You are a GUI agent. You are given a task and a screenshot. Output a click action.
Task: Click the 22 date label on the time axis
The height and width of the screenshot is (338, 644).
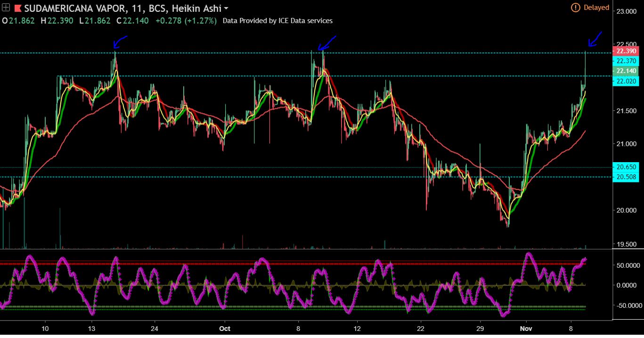pos(421,328)
